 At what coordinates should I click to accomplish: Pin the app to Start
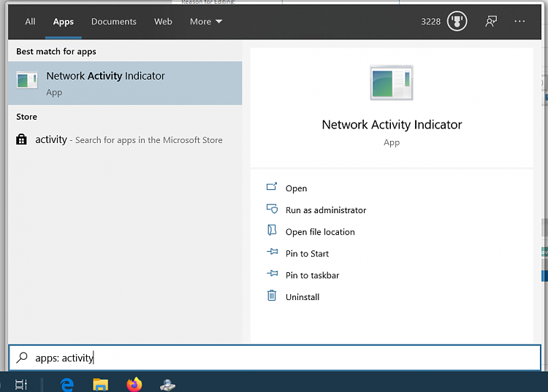click(x=307, y=253)
